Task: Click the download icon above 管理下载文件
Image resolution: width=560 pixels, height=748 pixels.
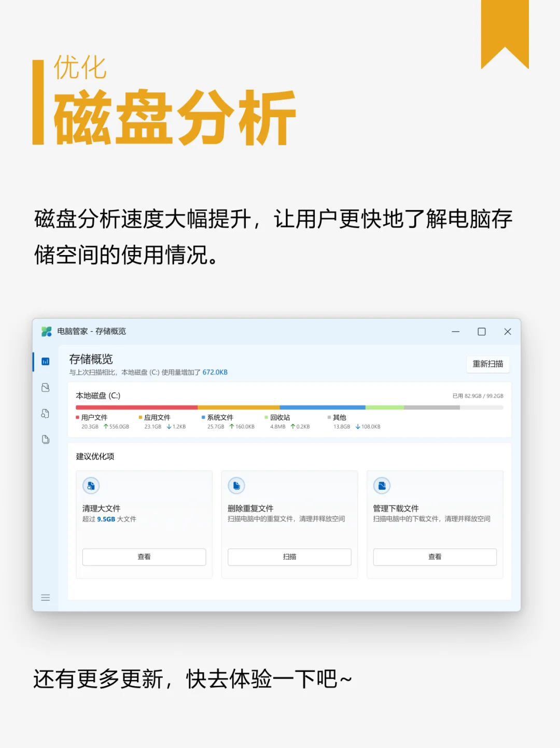Action: pos(382,486)
